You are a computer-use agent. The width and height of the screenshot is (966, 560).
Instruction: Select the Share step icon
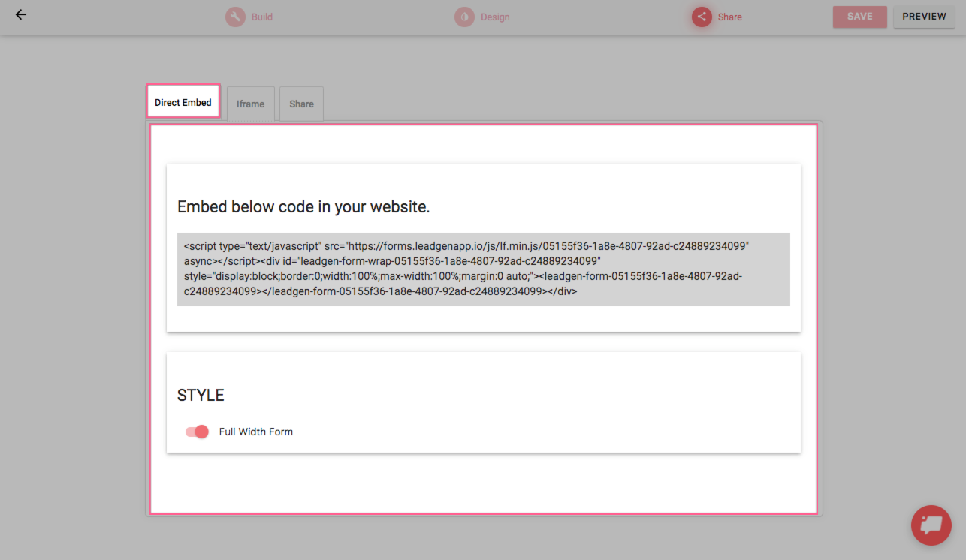point(702,17)
